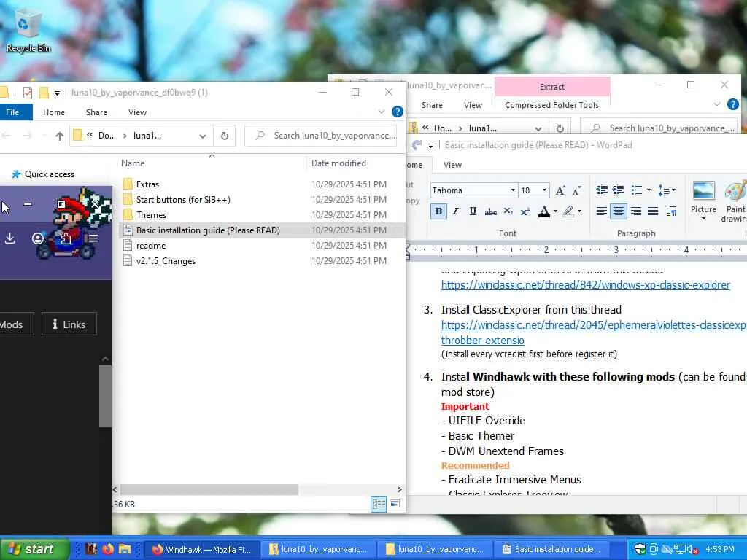Toggle bold formatting in WordPad
747x560 pixels.
pos(438,211)
